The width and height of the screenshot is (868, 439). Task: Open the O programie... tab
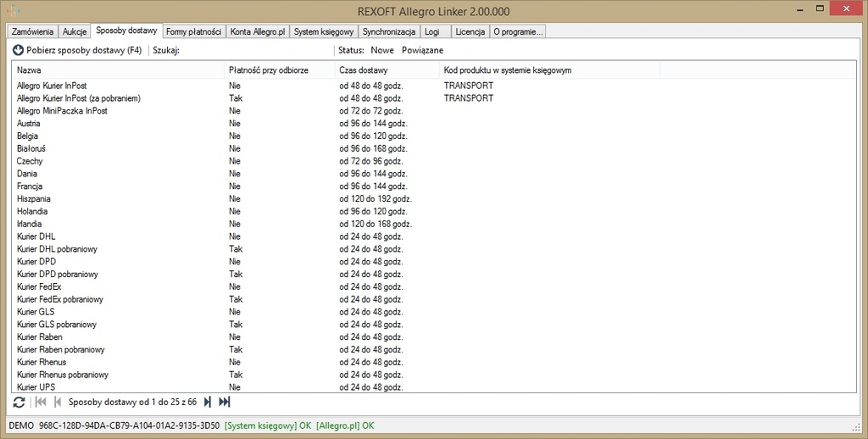click(x=518, y=31)
